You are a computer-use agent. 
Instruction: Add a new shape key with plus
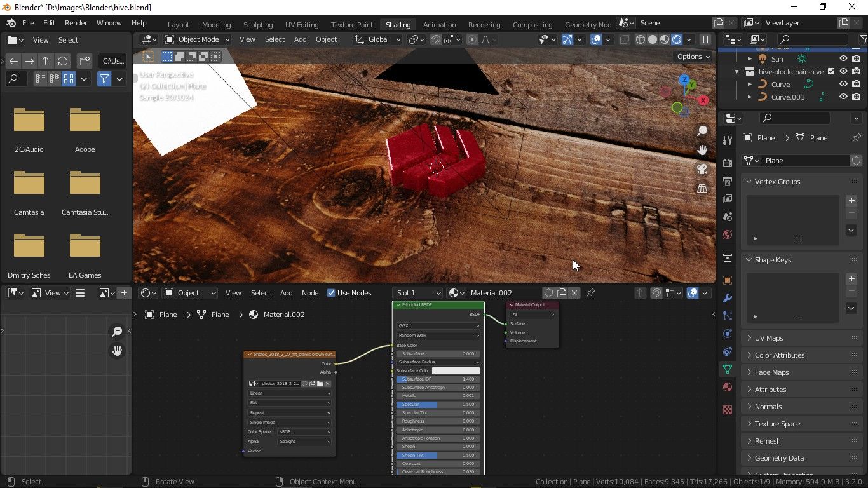click(x=851, y=279)
